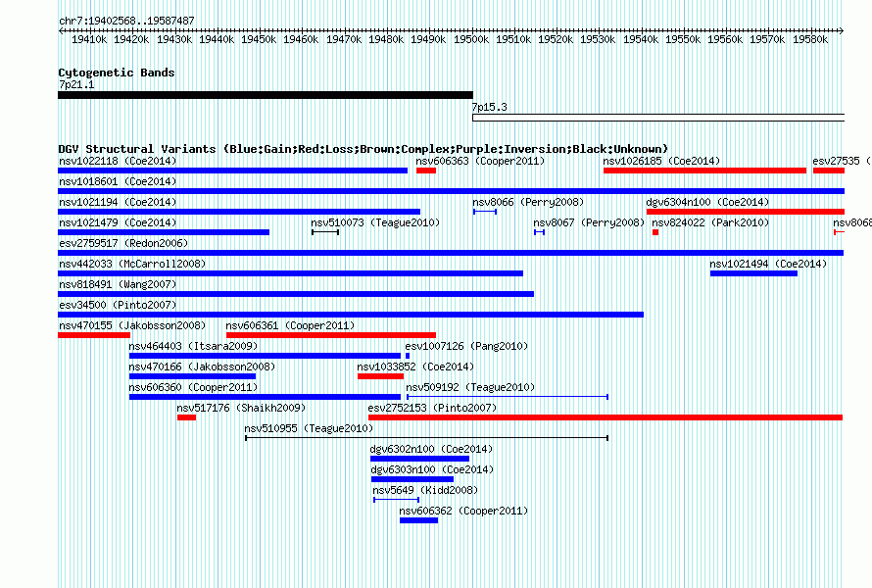Click the Cytogenetic Bands track title
The height and width of the screenshot is (588, 872).
(x=117, y=73)
